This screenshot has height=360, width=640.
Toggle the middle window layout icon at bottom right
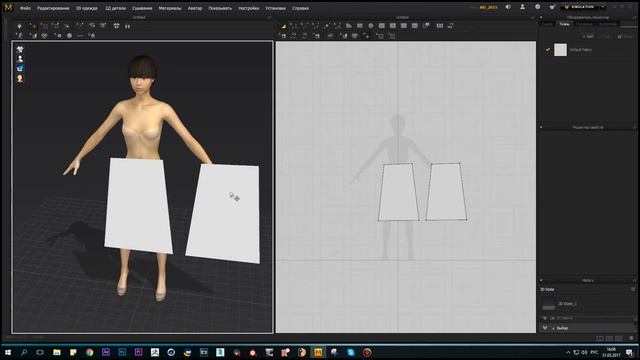[609, 338]
